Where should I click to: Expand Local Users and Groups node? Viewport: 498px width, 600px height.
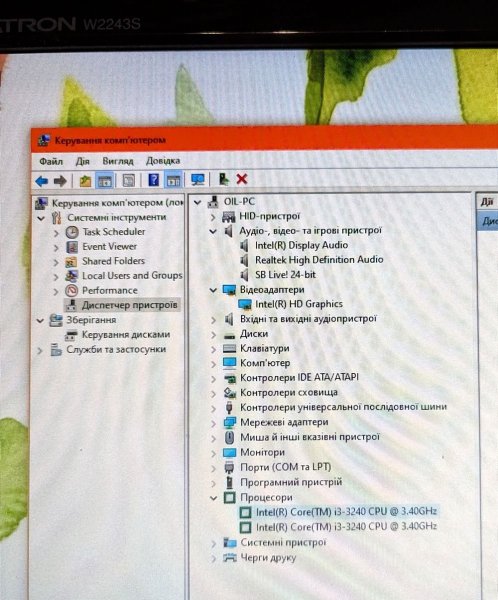click(x=56, y=277)
